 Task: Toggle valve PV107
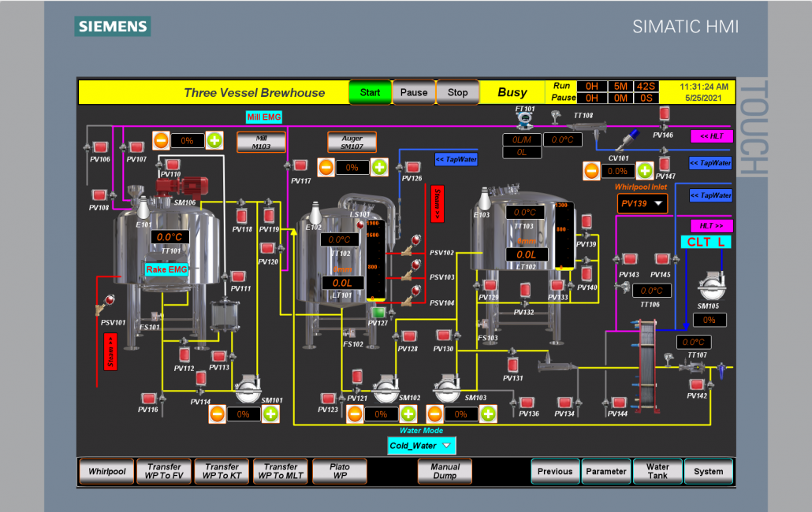click(136, 147)
